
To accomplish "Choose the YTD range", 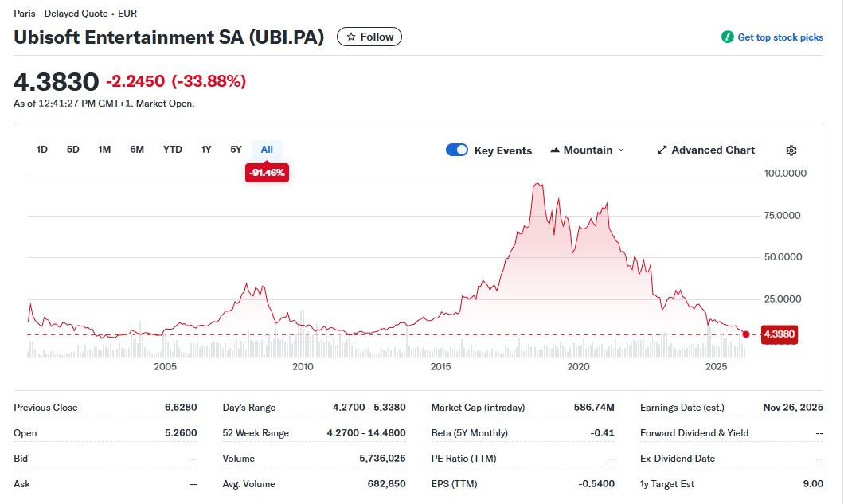I will (172, 150).
